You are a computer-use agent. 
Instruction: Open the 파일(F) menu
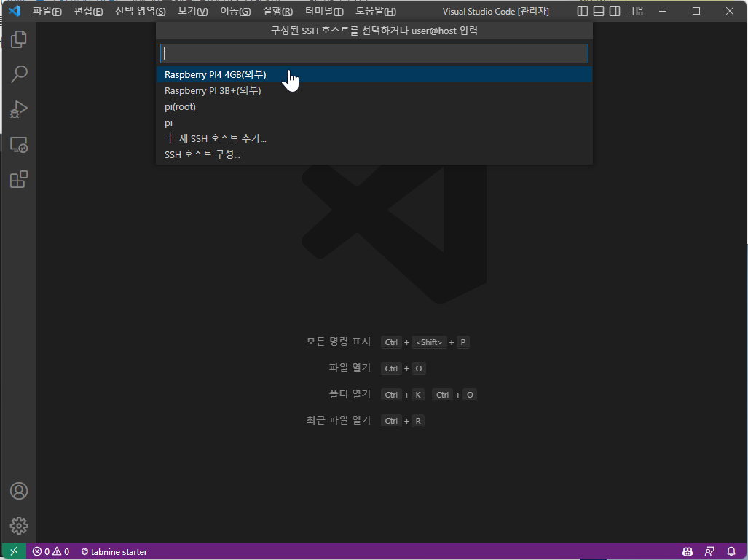point(47,11)
